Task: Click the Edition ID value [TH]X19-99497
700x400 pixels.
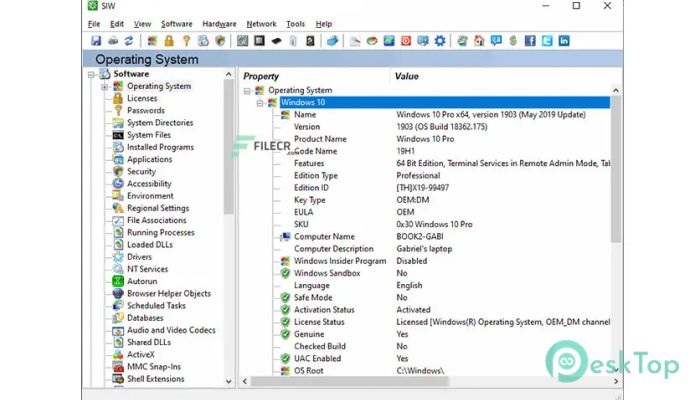Action: coord(422,188)
